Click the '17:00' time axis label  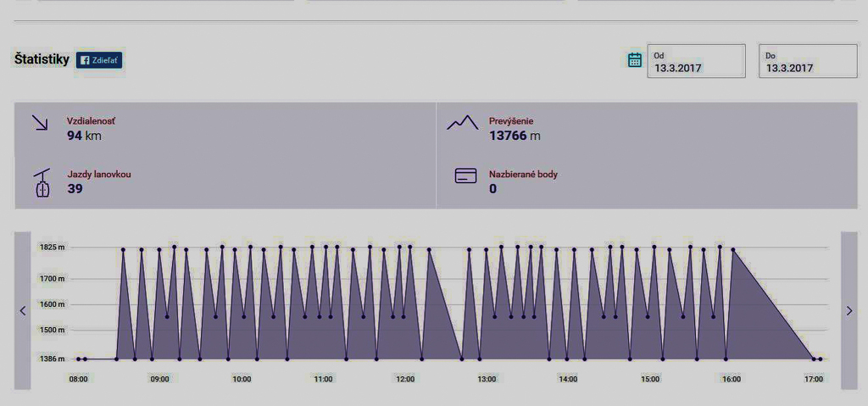[x=814, y=380]
